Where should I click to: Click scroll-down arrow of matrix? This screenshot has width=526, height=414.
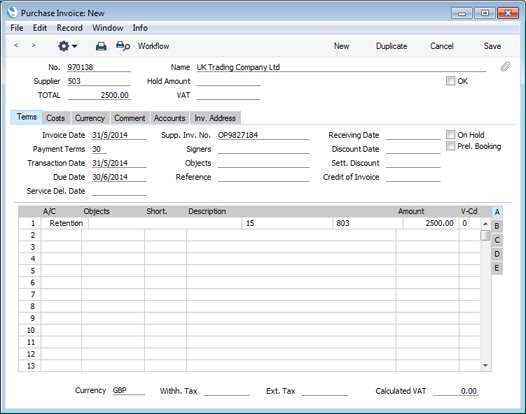tap(485, 365)
